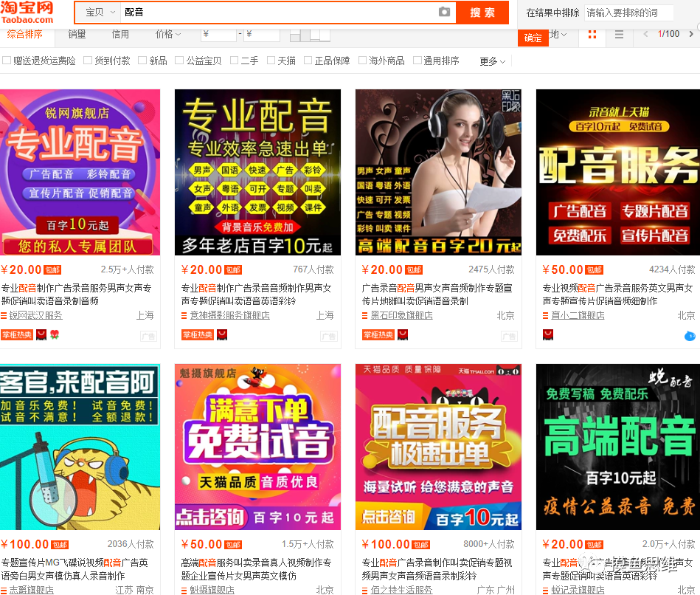Viewport: 700px width, 595px height.
Task: Click the maximum price input field
Action: 262,34
